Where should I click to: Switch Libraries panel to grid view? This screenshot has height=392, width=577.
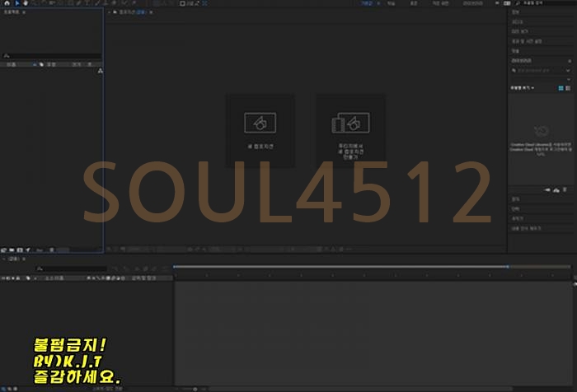coord(561,87)
